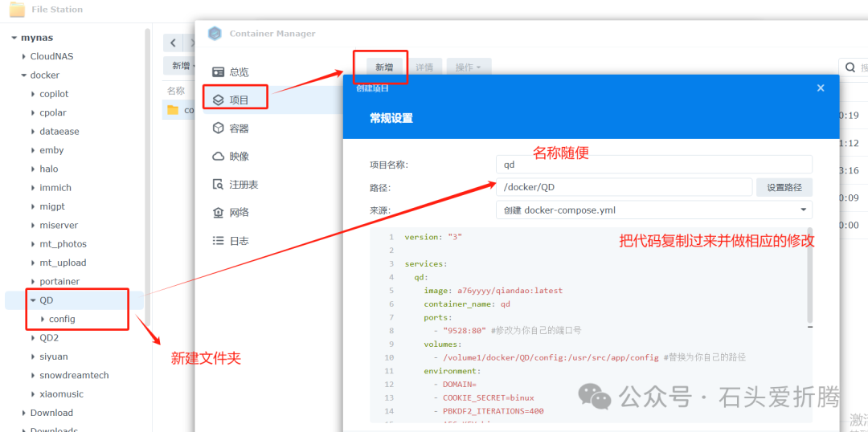
Task: Select the mt_photos folder in the tree
Action: click(x=63, y=244)
